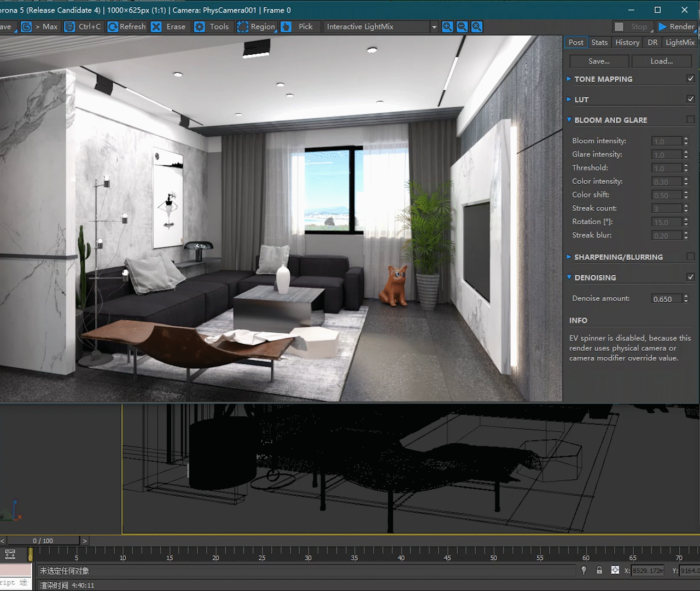
Task: Toggle absolute/offset transform mode icon
Action: [615, 570]
